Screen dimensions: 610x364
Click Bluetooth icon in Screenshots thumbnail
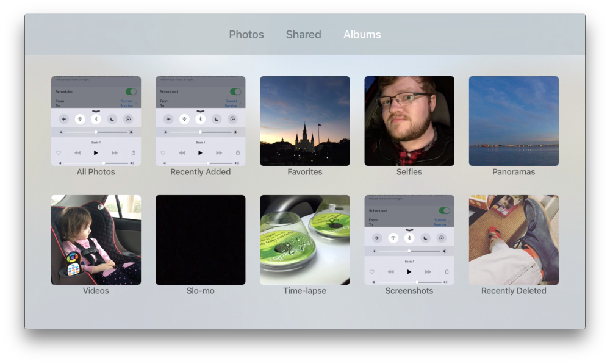pyautogui.click(x=409, y=238)
